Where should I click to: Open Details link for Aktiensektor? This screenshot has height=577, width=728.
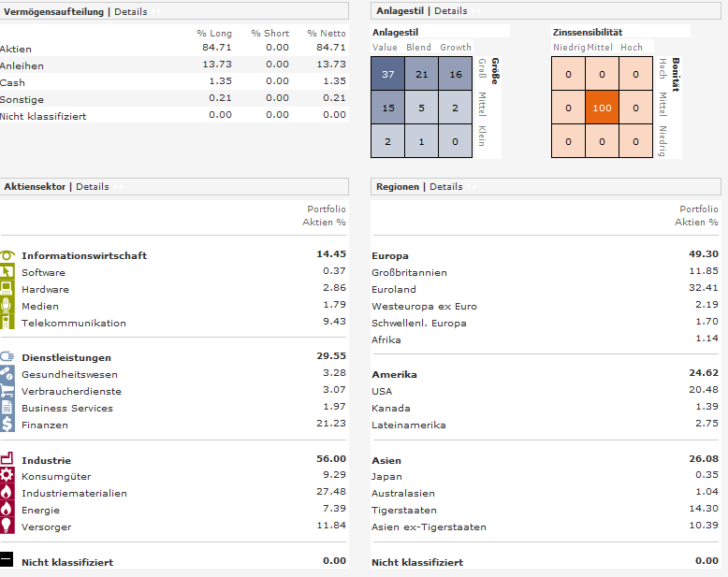(x=93, y=187)
